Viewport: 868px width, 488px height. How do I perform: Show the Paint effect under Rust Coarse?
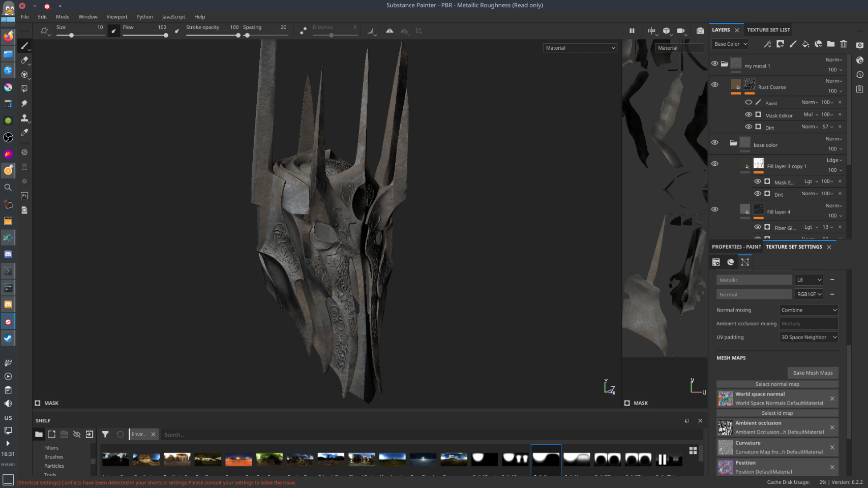tap(749, 102)
